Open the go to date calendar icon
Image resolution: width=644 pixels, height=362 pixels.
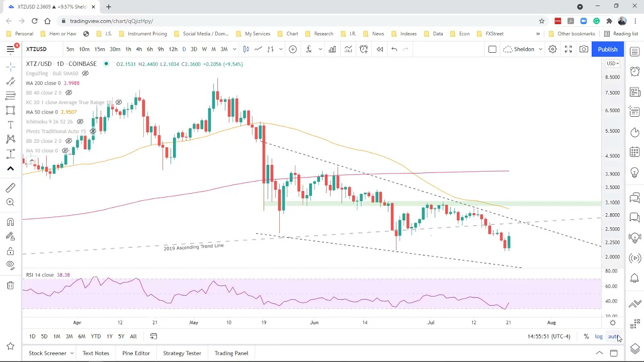point(153,336)
